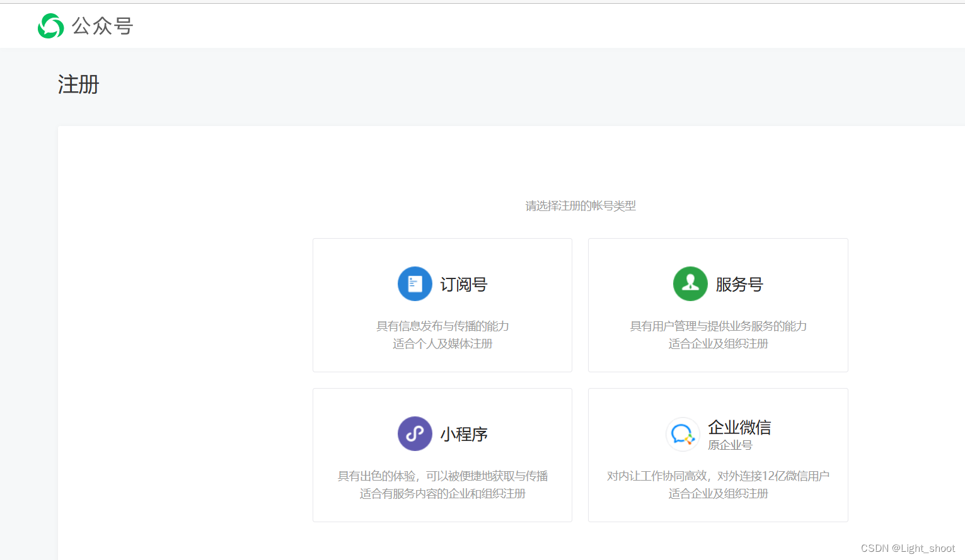Select the 小程序 account type title
The width and height of the screenshot is (965, 560).
tap(464, 435)
